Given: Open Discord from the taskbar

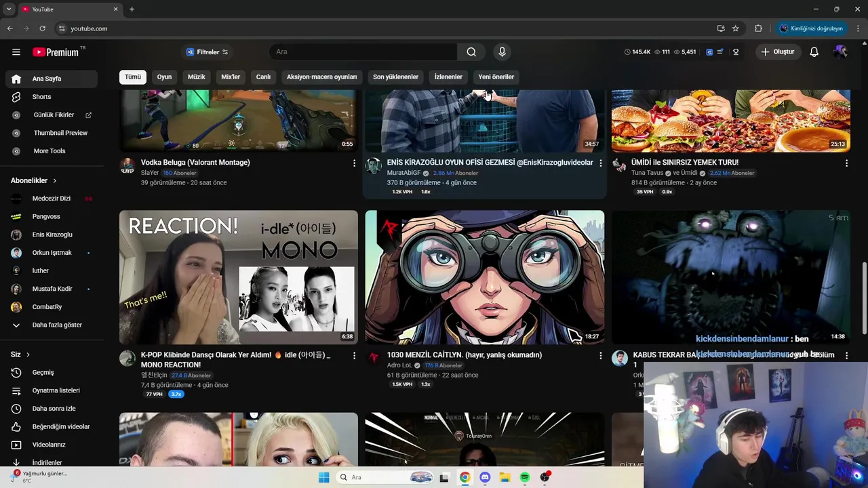Looking at the screenshot, I should point(485,477).
